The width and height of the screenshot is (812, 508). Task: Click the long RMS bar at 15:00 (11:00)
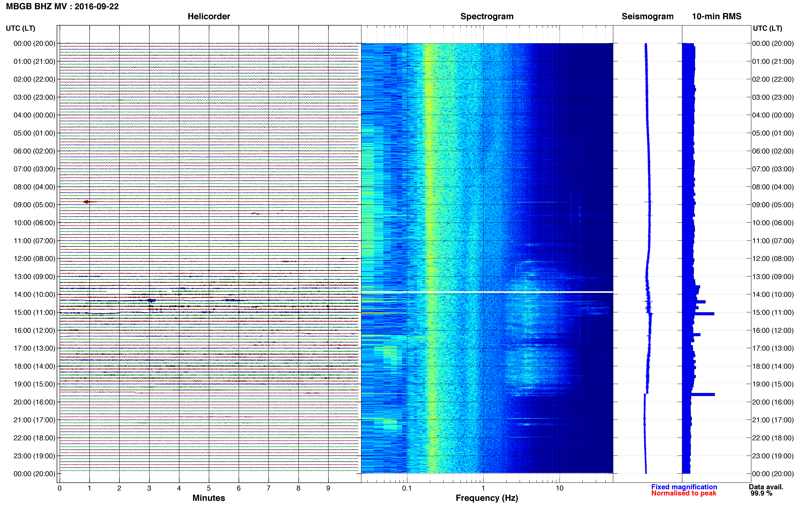pos(698,314)
